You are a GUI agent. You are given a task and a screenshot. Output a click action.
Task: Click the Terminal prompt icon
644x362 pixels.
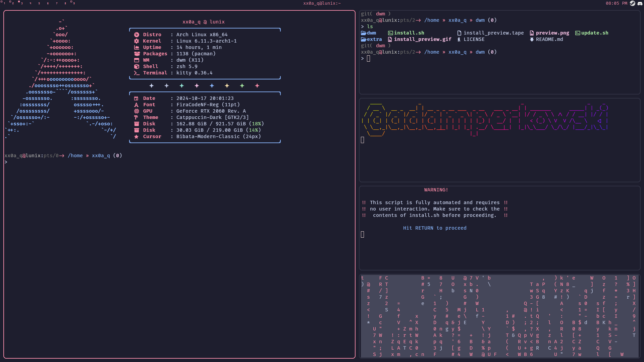[137, 73]
